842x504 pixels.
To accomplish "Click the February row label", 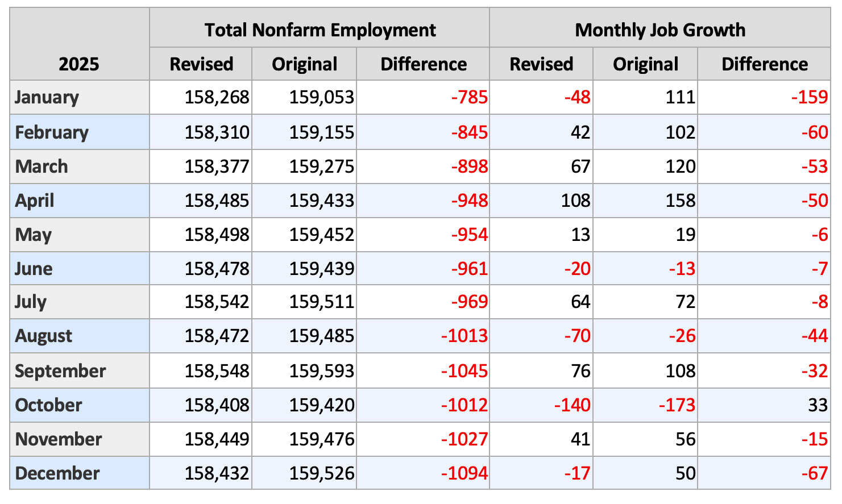I will point(52,132).
